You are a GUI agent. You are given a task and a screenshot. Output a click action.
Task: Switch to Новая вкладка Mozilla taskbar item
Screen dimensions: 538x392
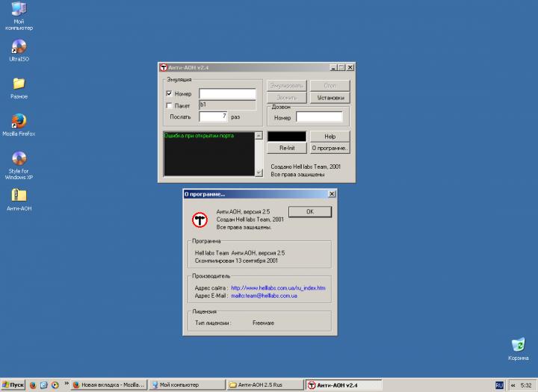click(109, 385)
